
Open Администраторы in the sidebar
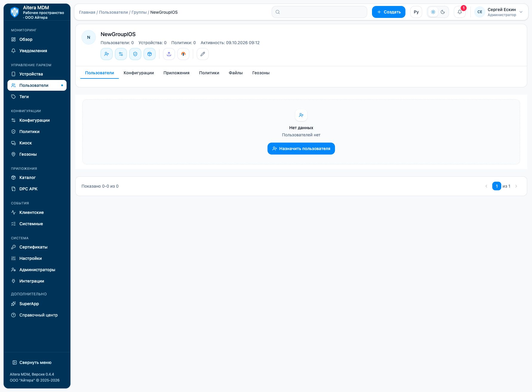[x=37, y=270]
